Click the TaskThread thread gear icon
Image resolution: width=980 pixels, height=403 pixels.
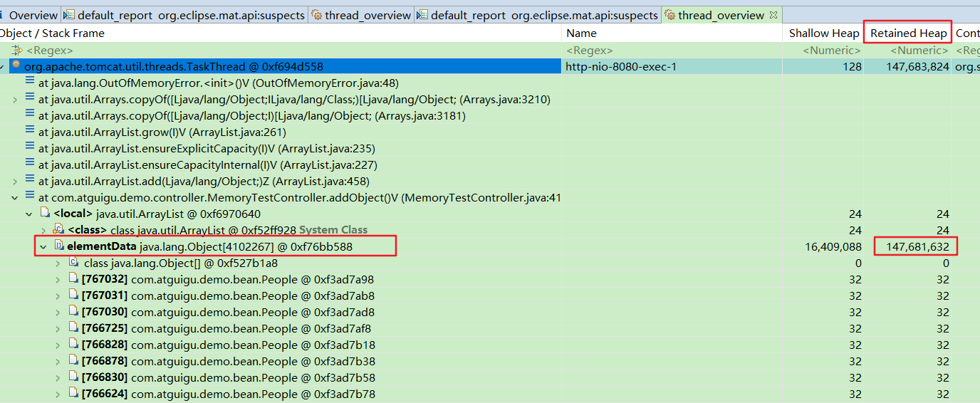(16, 66)
